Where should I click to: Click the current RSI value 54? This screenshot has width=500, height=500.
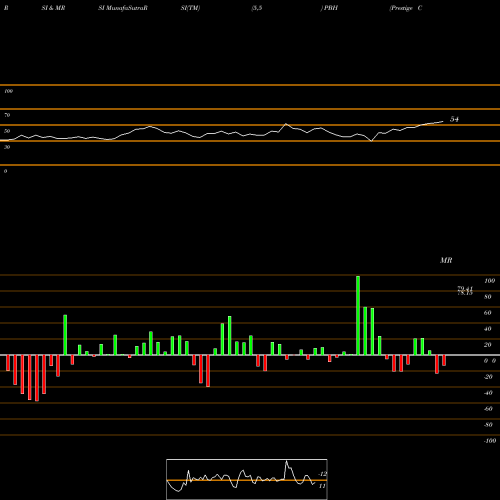pyautogui.click(x=454, y=119)
